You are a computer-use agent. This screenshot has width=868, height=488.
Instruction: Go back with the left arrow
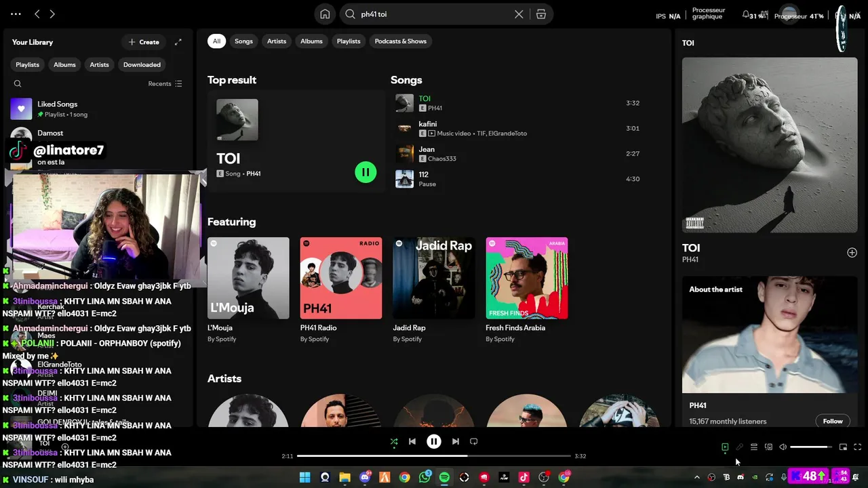point(37,14)
